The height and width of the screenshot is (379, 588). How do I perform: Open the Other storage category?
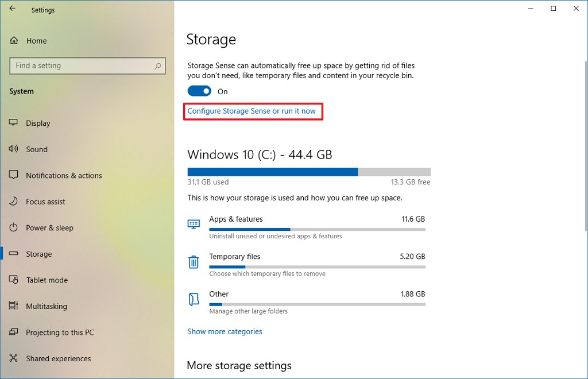tap(219, 294)
